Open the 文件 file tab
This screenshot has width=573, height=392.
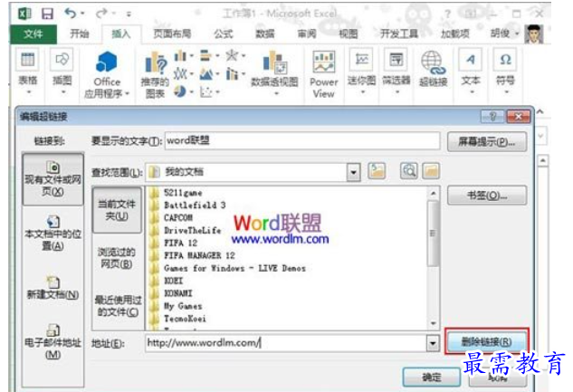pyautogui.click(x=33, y=34)
